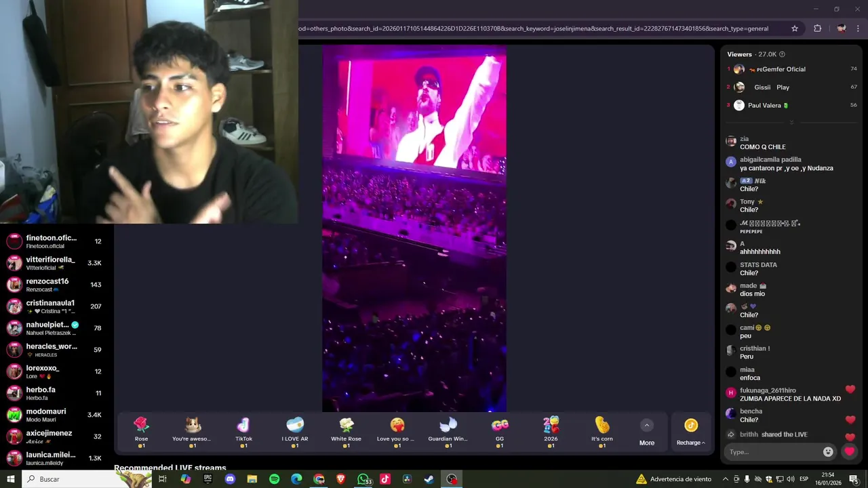Open modomauri stream in sidebar

(54, 415)
